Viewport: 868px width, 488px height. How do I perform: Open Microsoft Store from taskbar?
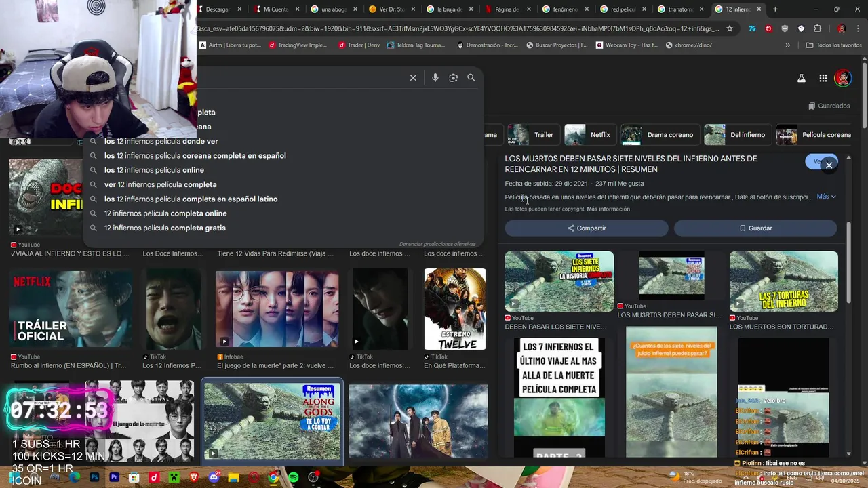point(134,477)
